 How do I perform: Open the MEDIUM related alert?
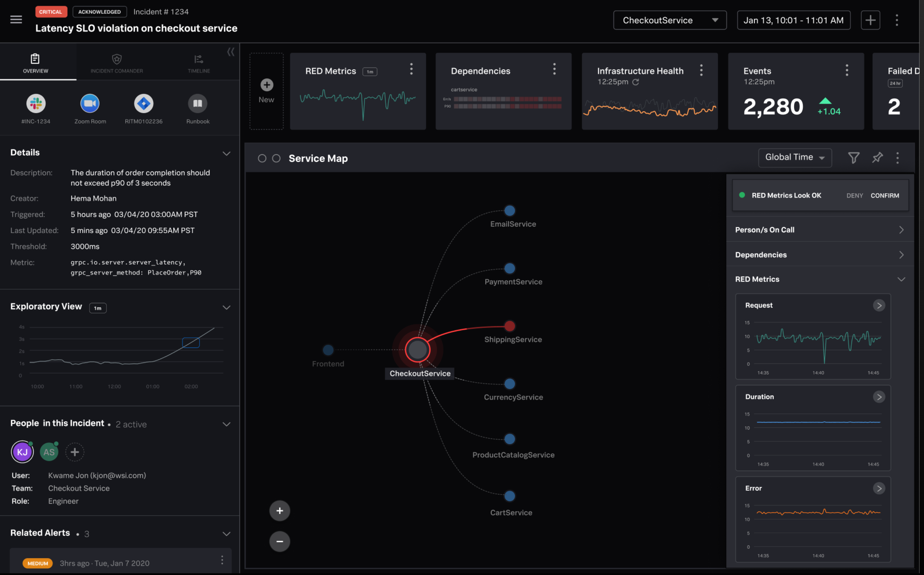121,561
